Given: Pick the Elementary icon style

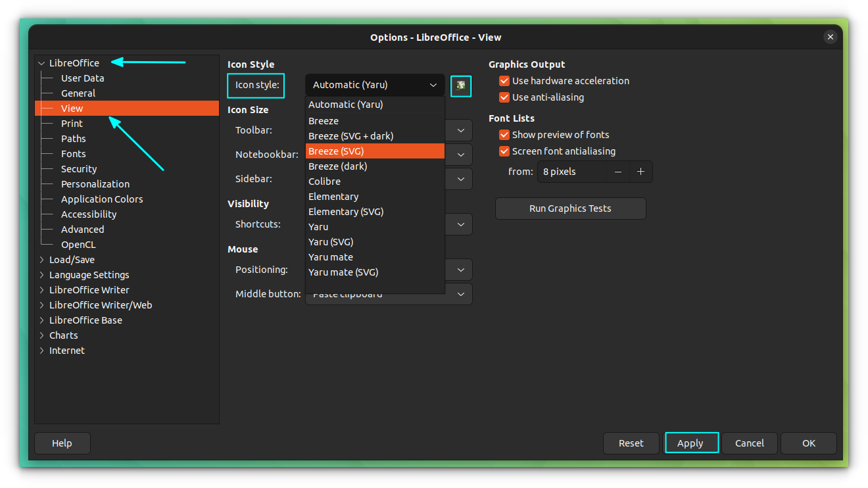Looking at the screenshot, I should click(375, 197).
